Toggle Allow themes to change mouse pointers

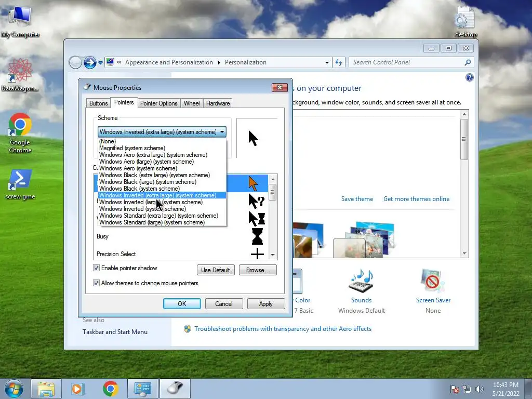(x=96, y=283)
